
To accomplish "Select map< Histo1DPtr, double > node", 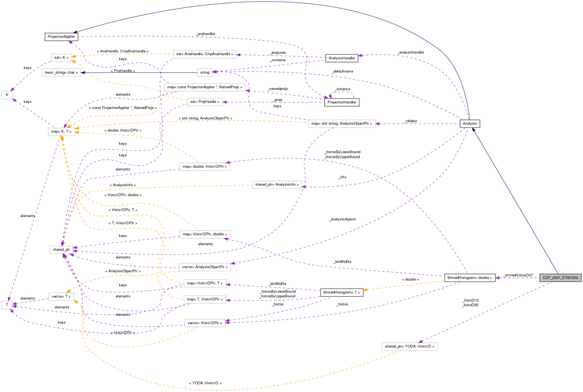I will pos(205,234).
